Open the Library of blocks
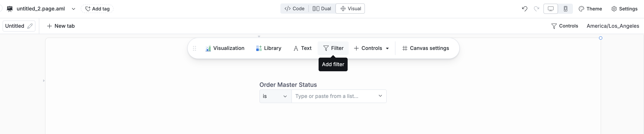The image size is (644, 134). pos(269,48)
